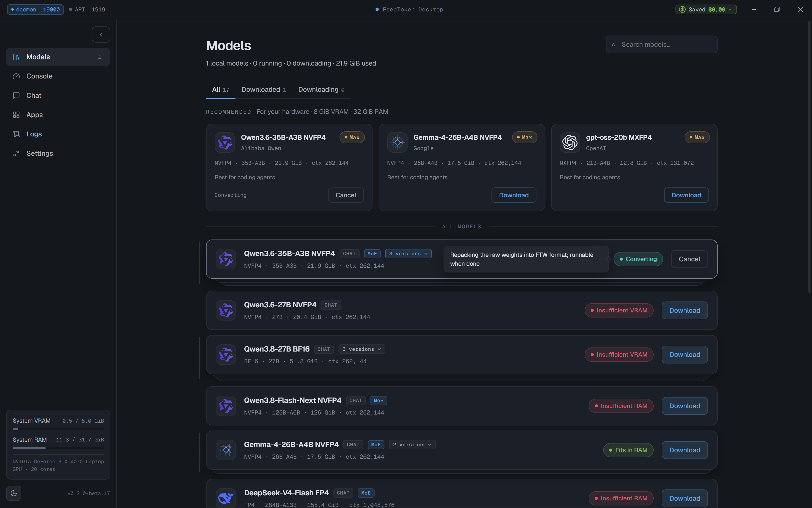Expand 3 versions dropdown for Qwen3.6-35B-A3B

click(408, 254)
